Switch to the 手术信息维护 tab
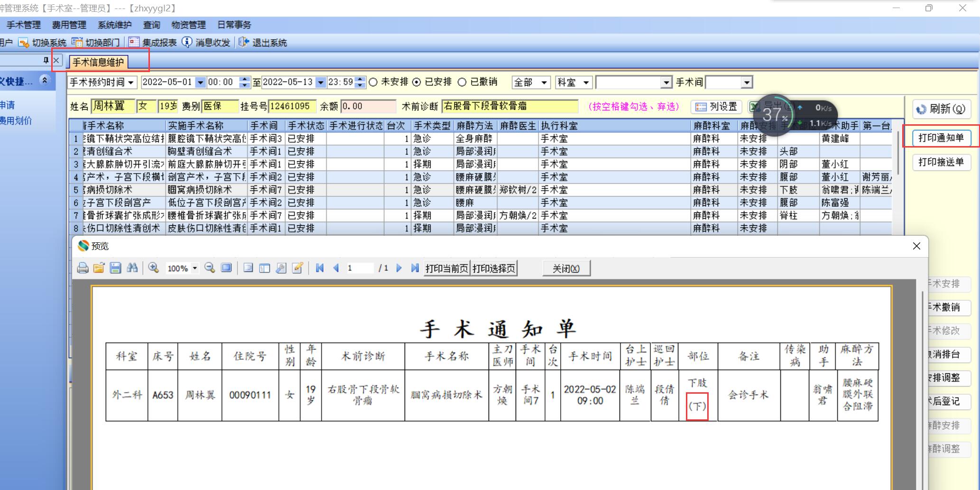980x490 pixels. tap(98, 62)
